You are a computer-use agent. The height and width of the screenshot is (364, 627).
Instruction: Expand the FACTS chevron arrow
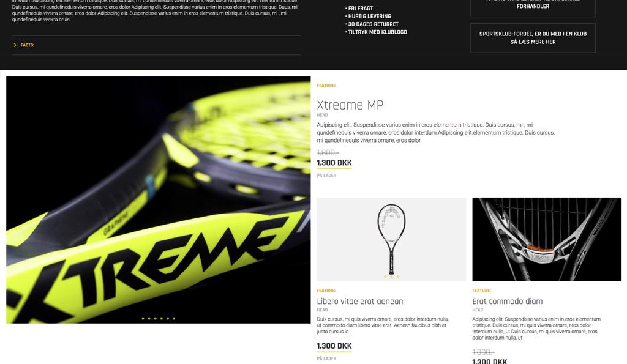15,45
